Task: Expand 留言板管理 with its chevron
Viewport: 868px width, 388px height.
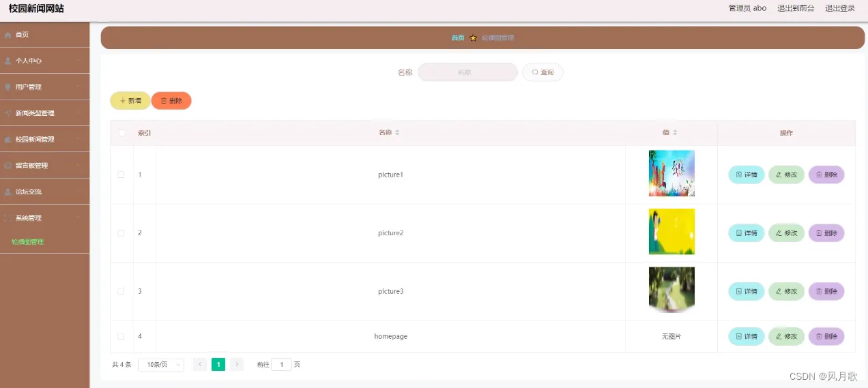Action: [x=79, y=166]
